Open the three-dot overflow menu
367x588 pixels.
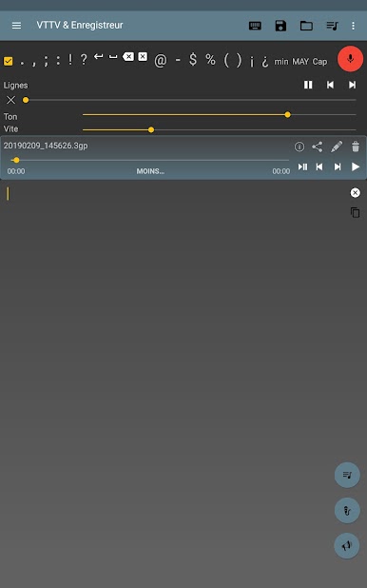(x=353, y=26)
